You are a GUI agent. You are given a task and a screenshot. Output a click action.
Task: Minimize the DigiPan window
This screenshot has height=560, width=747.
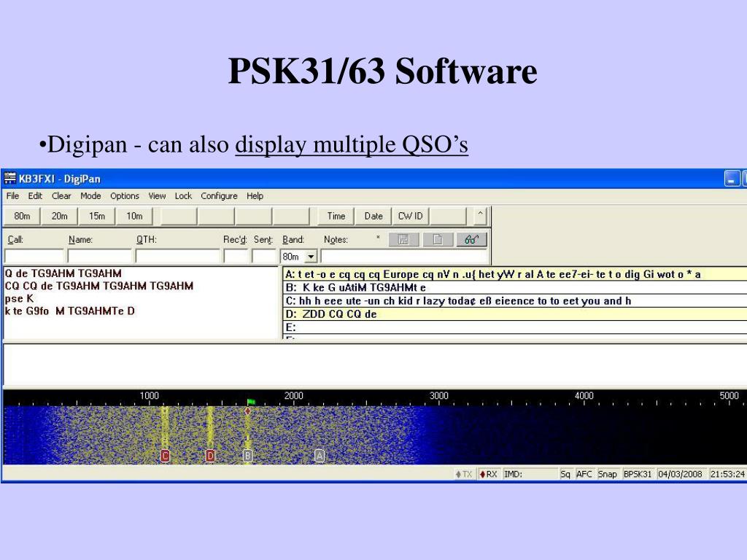732,179
